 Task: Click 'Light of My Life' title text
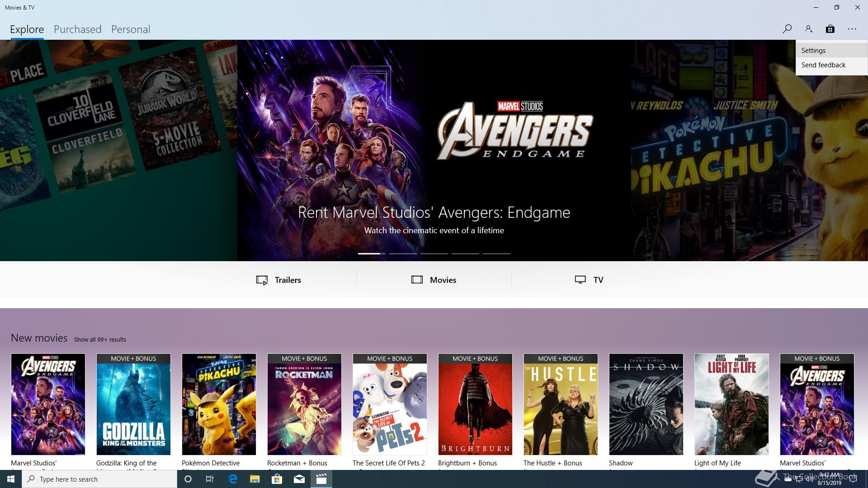(717, 463)
